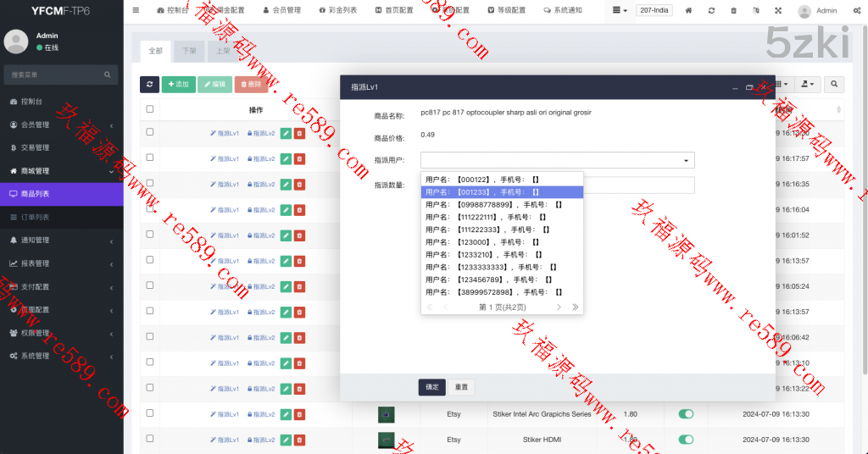Image resolution: width=868 pixels, height=454 pixels.
Task: Tick the select-all checkbox in table header
Action: [x=150, y=109]
